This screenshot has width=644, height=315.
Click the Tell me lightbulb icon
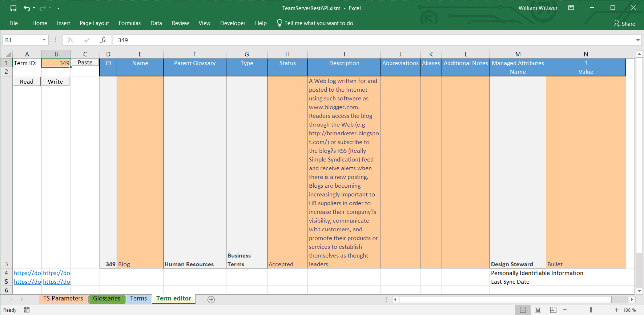(x=279, y=23)
